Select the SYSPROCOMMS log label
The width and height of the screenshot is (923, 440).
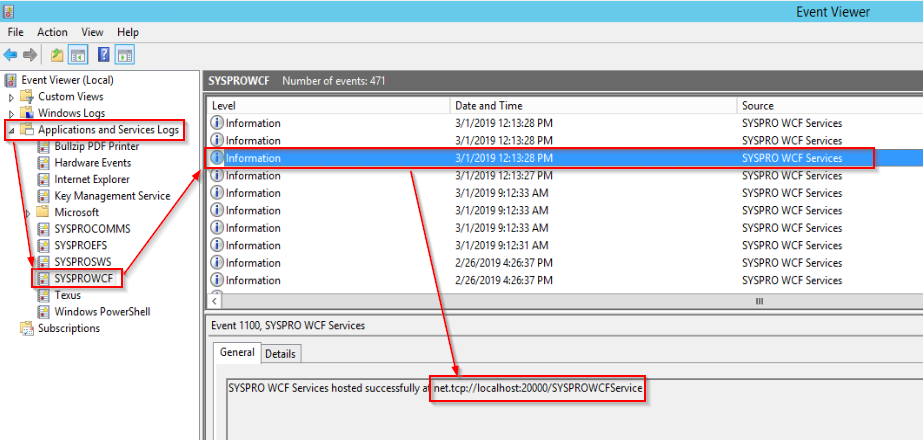point(92,229)
